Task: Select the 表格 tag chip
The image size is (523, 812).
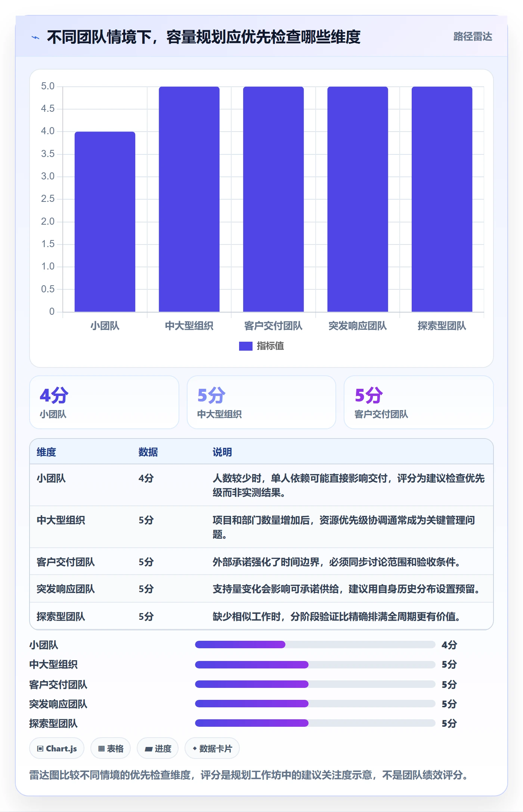Action: tap(111, 748)
